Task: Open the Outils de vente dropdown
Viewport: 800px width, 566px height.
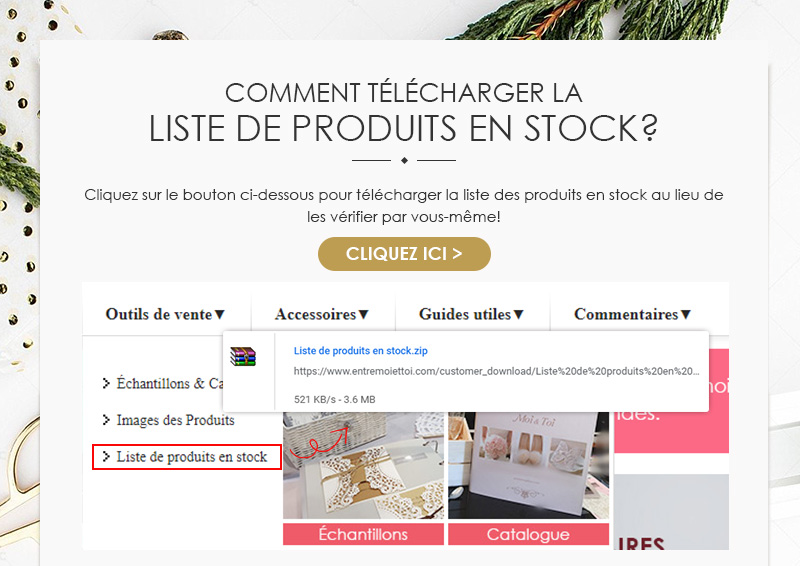Action: [x=165, y=314]
